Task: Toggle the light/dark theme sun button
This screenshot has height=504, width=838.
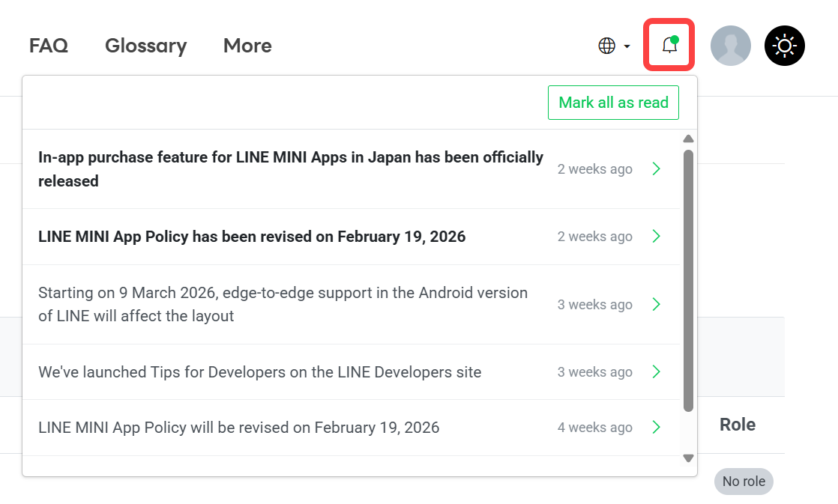Action: coord(784,46)
